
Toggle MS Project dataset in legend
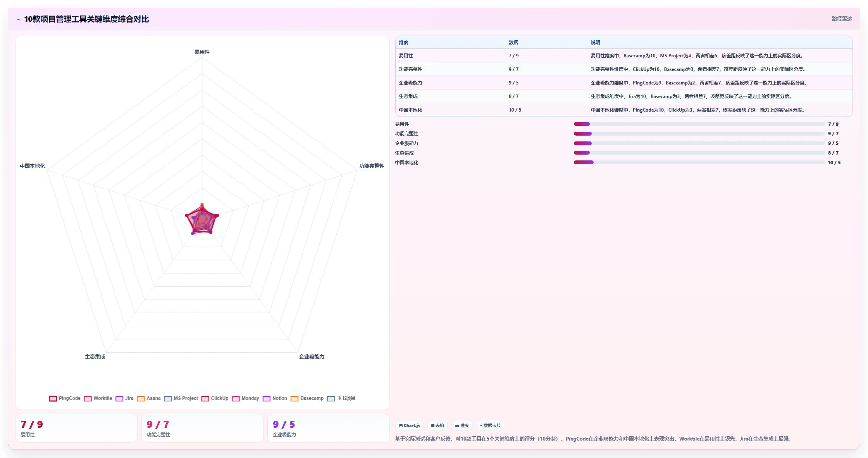tap(181, 398)
